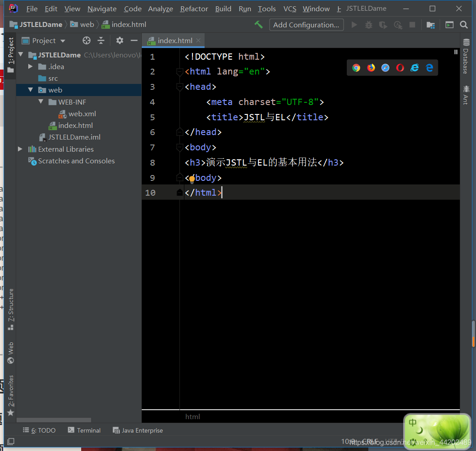Click the Build project hammer icon
This screenshot has height=451, width=476.
pos(258,25)
